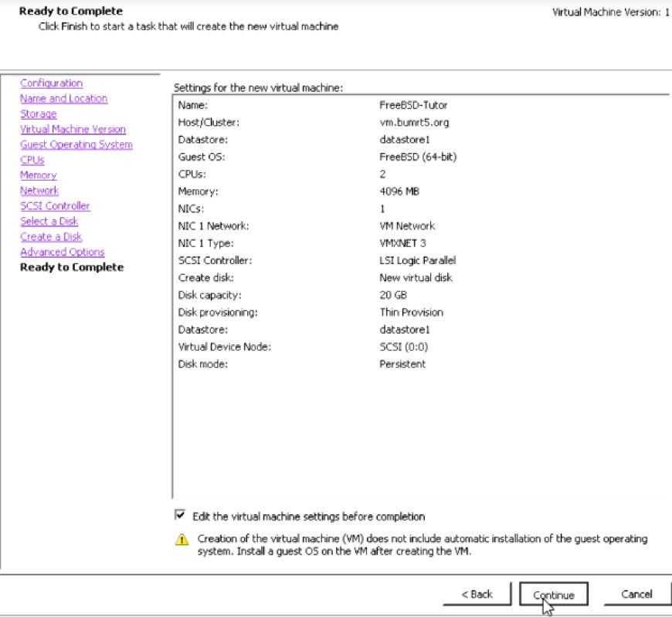
Task: Click the yellow warning icon
Action: pyautogui.click(x=182, y=539)
